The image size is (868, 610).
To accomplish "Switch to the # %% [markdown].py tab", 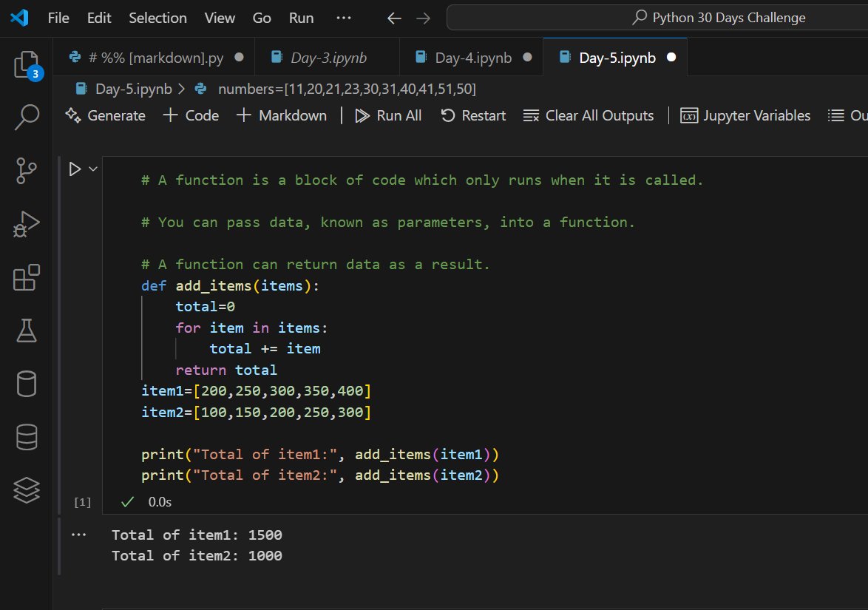I will tap(154, 58).
